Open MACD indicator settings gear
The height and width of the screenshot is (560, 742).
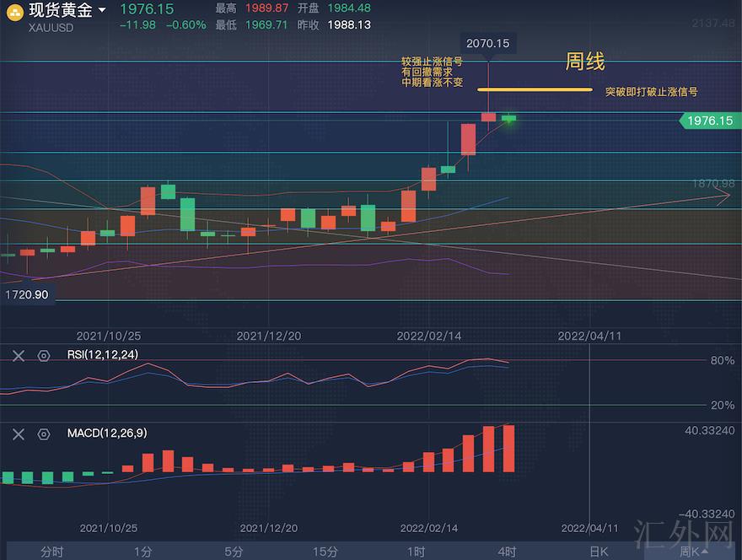44,433
